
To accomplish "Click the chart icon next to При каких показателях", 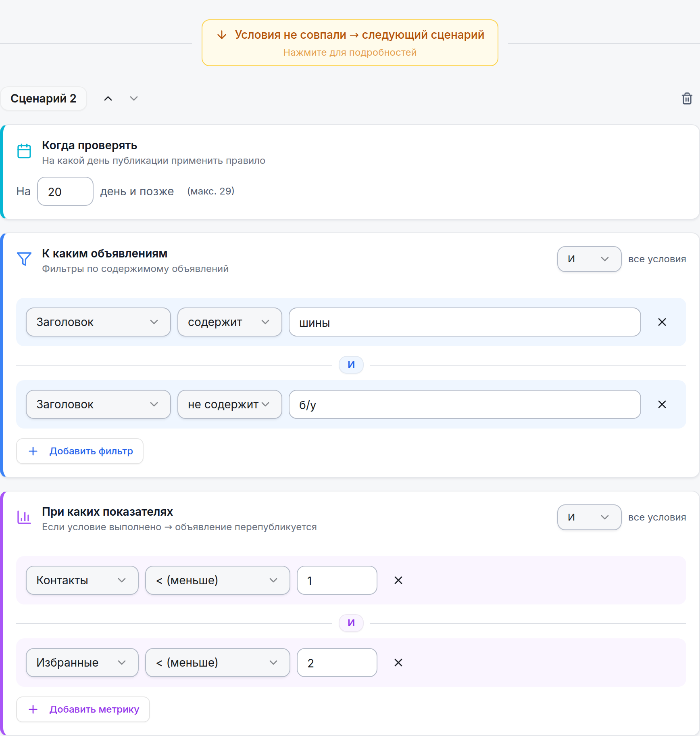I will [24, 517].
